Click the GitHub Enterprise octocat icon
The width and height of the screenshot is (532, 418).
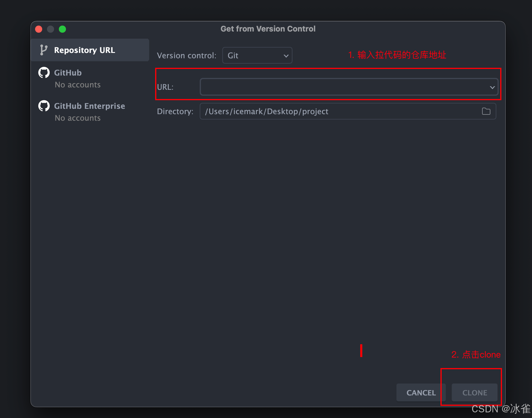pyautogui.click(x=44, y=106)
